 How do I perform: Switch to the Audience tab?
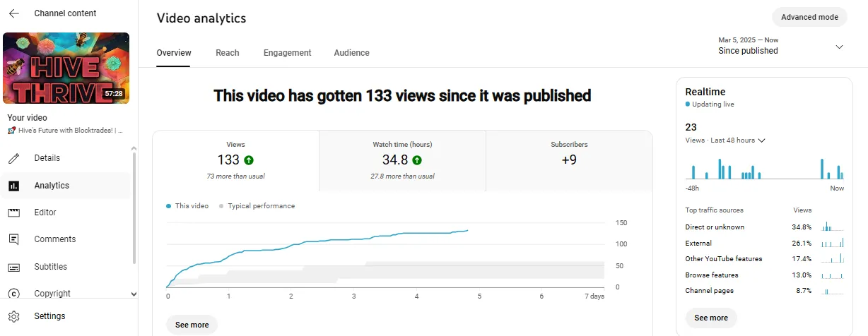click(x=352, y=53)
